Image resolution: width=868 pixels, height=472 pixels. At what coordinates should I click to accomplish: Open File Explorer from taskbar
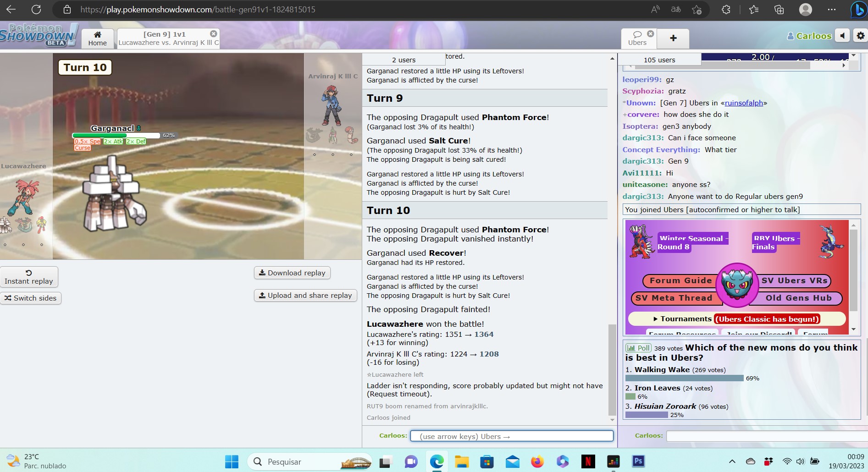[x=462, y=461]
